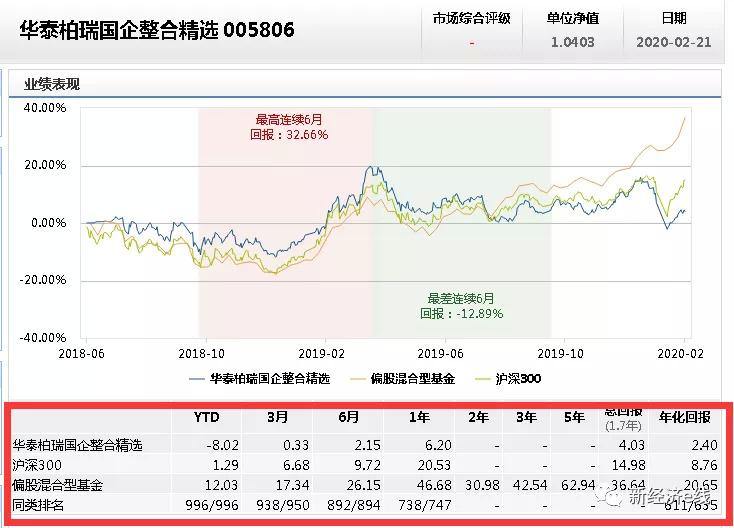Select the 2年 column header
Viewport: 734px width, 528px height.
tap(478, 417)
